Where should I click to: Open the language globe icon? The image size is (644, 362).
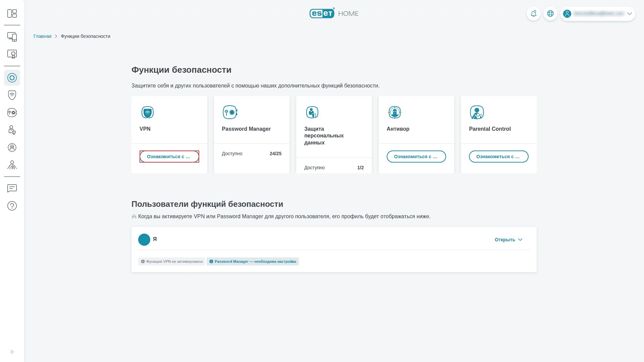(550, 14)
